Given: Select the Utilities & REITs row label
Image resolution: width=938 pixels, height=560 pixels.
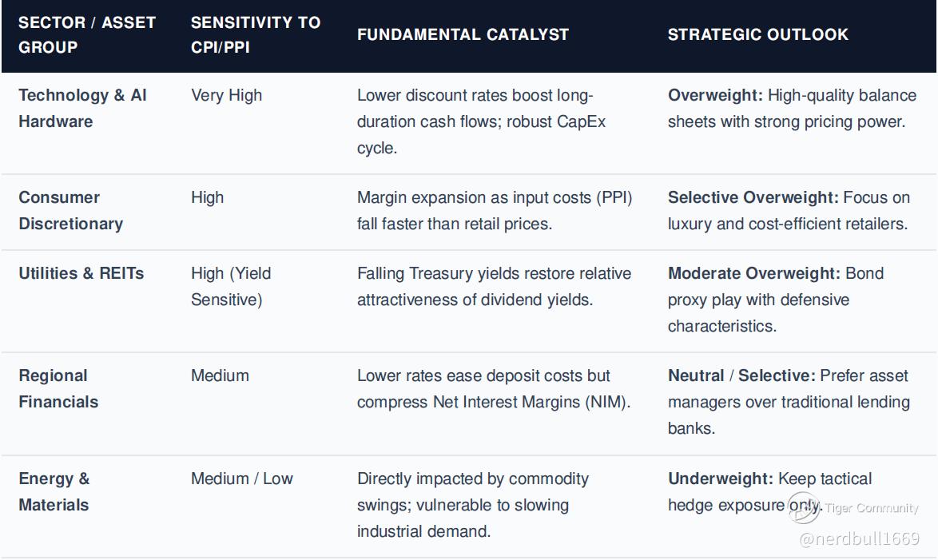Looking at the screenshot, I should pos(81,273).
